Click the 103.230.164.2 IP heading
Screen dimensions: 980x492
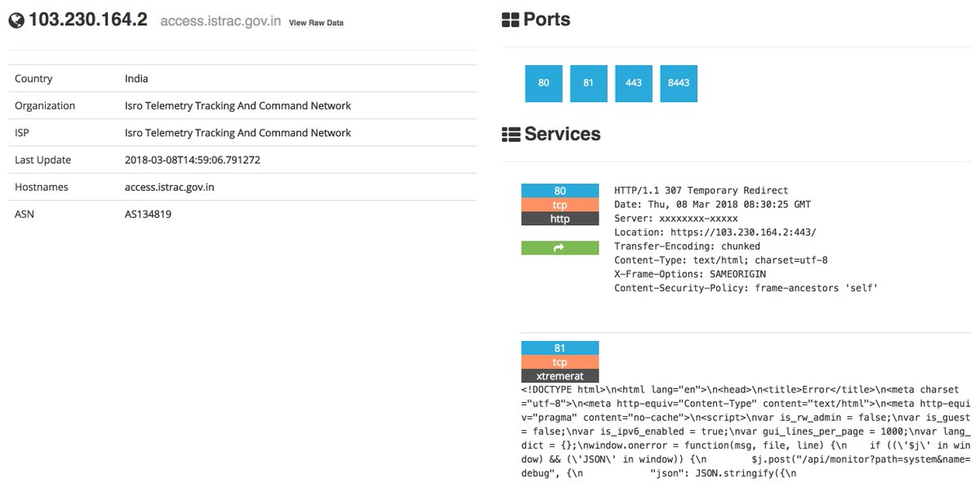(x=88, y=20)
